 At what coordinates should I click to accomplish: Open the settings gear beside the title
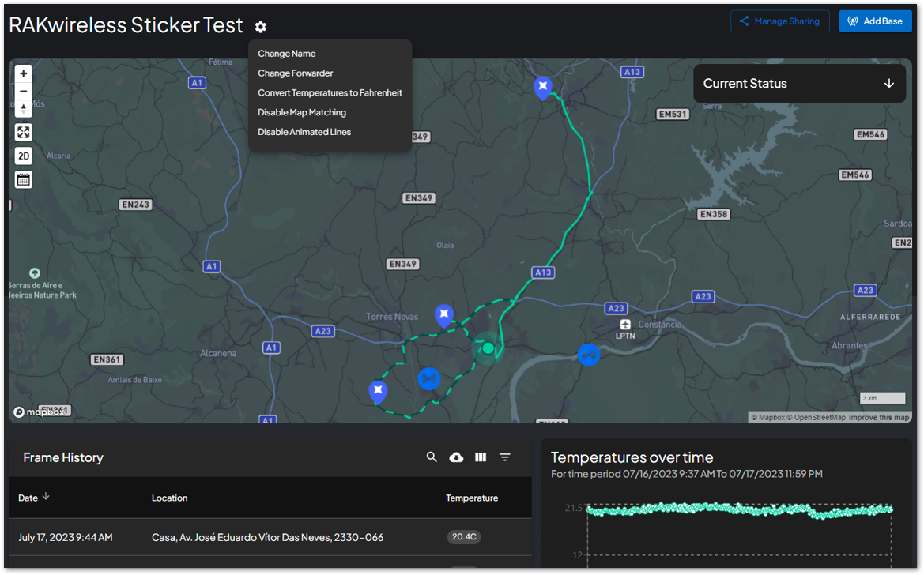pyautogui.click(x=261, y=27)
